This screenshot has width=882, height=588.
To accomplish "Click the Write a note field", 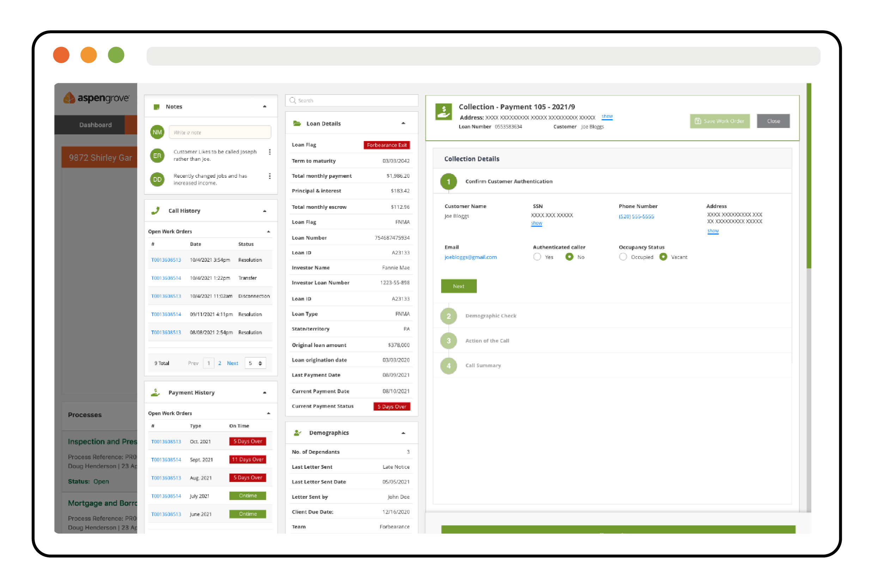I will pyautogui.click(x=220, y=132).
